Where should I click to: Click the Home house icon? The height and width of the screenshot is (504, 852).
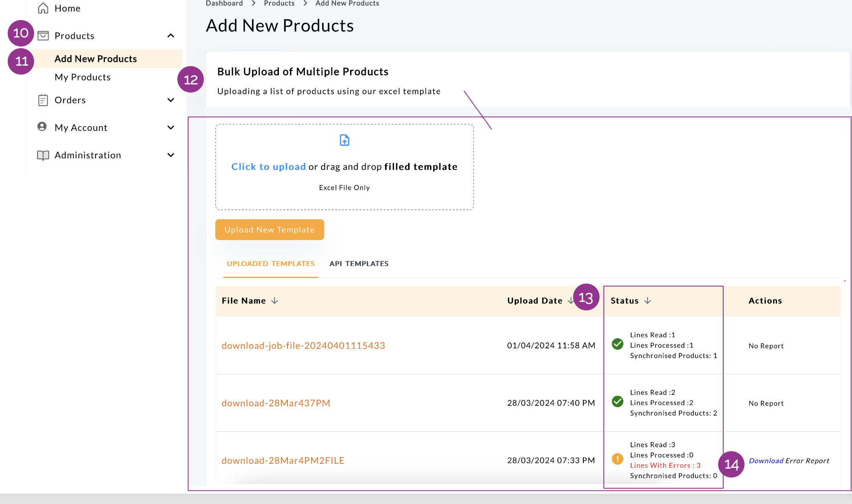click(43, 8)
